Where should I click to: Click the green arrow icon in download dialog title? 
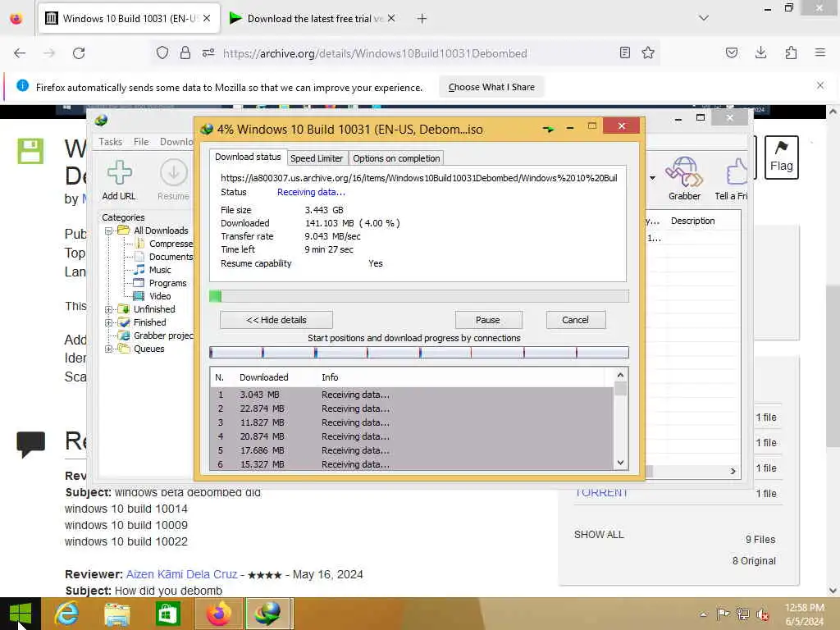(548, 129)
